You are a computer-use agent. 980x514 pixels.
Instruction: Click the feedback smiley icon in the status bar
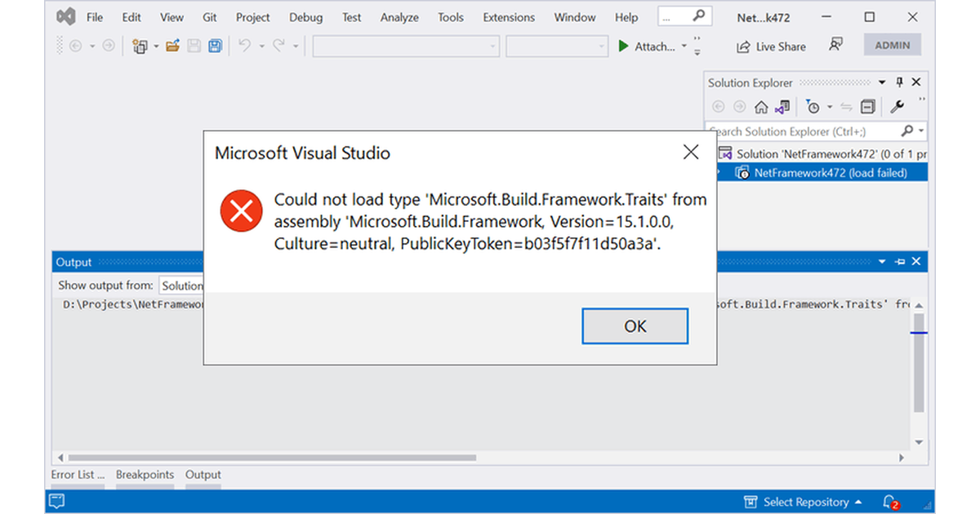(56, 501)
